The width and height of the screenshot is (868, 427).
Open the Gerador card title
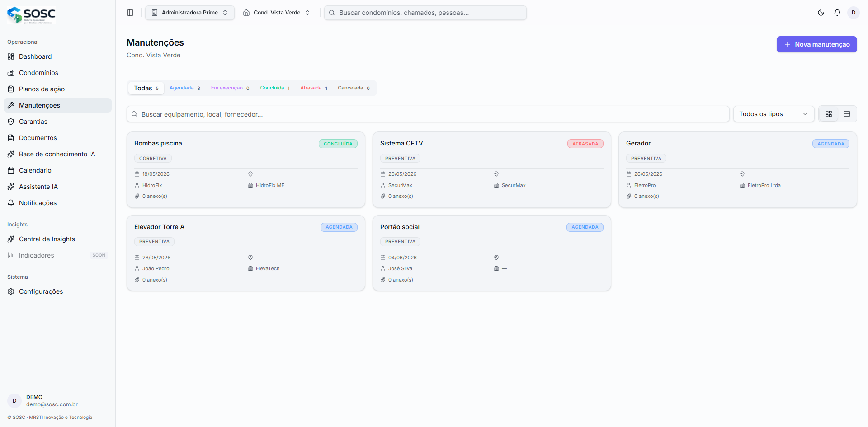click(x=638, y=143)
